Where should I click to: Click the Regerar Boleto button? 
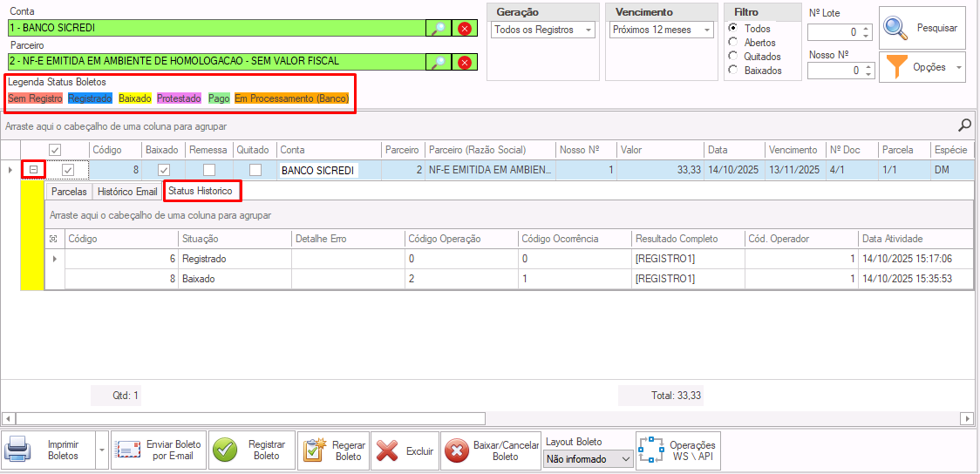pos(333,450)
